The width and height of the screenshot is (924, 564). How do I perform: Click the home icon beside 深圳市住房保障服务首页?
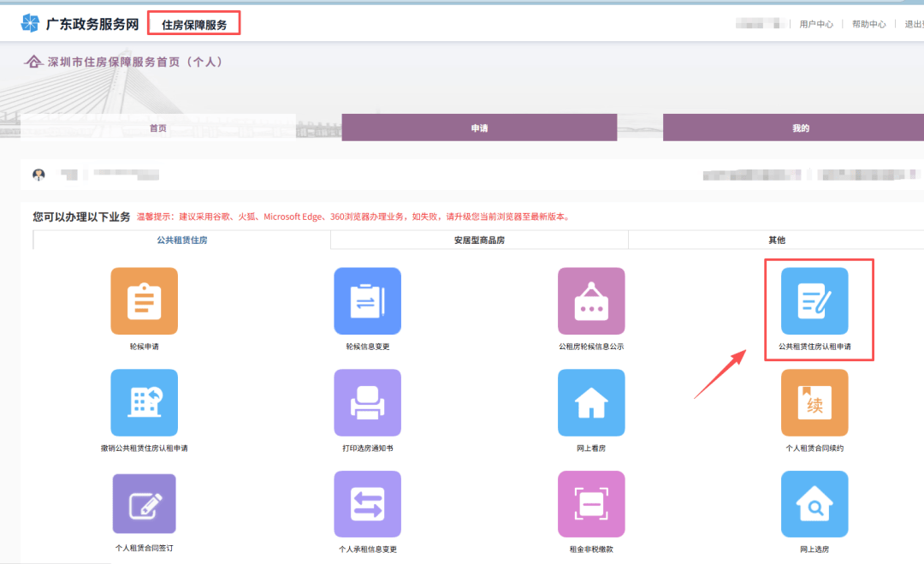coord(33,61)
